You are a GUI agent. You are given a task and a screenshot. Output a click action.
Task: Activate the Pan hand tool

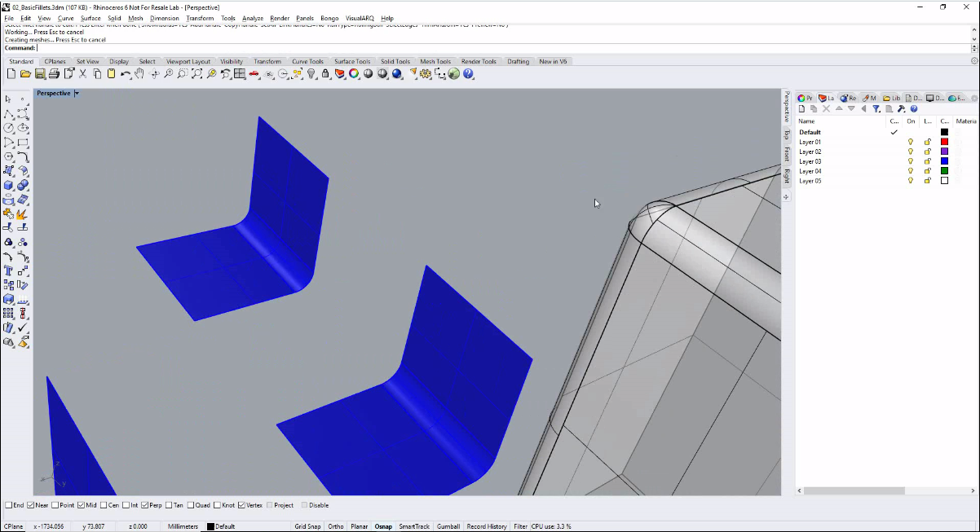[139, 73]
